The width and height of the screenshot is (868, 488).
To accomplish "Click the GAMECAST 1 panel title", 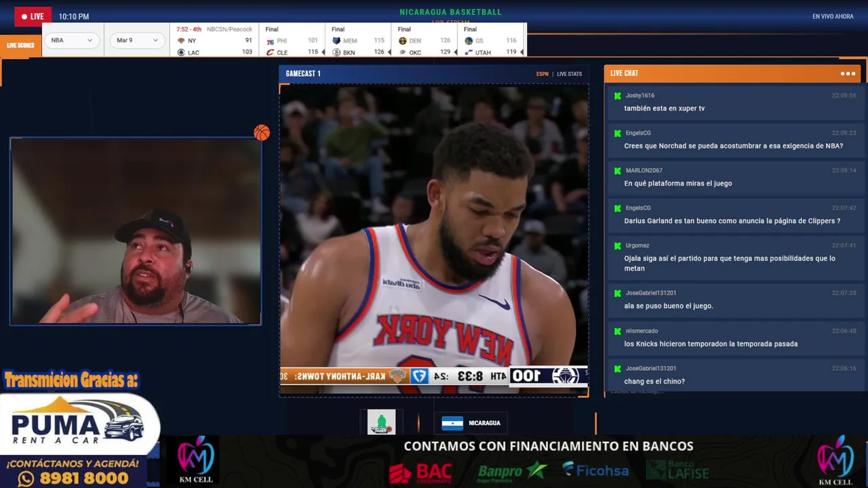I will point(303,73).
